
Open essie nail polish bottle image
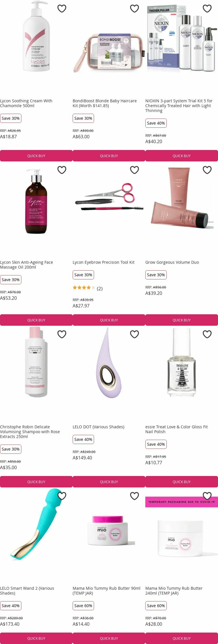(182, 363)
